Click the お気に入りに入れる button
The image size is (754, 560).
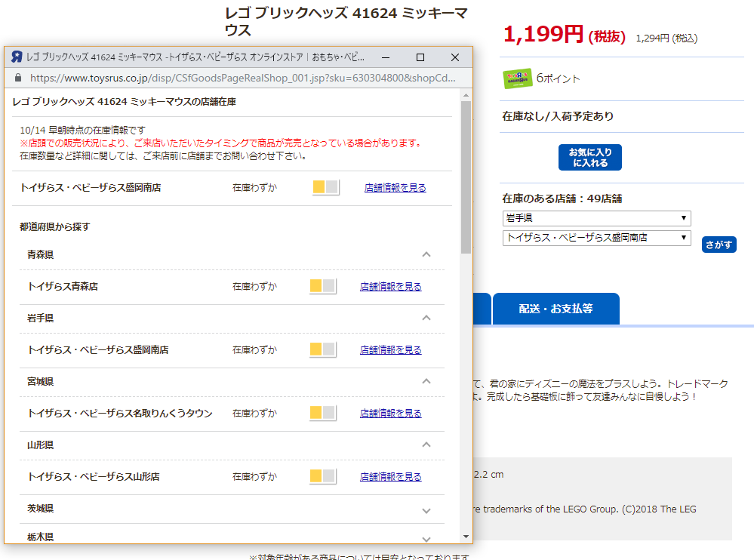(x=590, y=157)
